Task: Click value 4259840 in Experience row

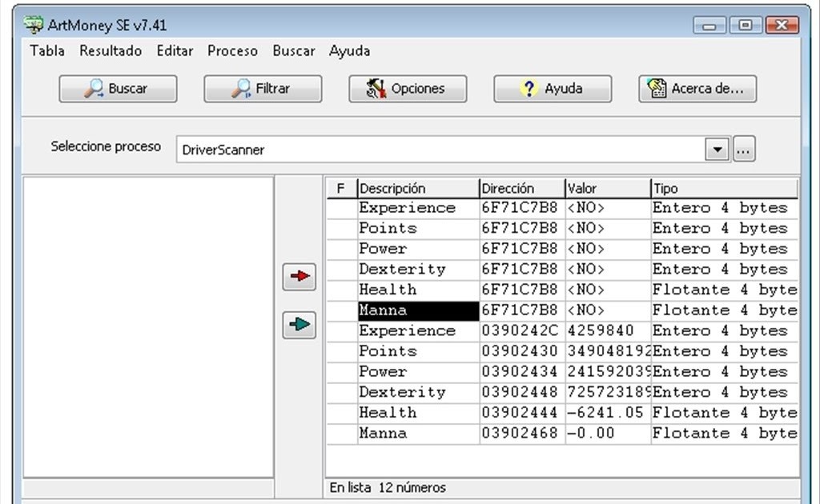Action: click(601, 331)
